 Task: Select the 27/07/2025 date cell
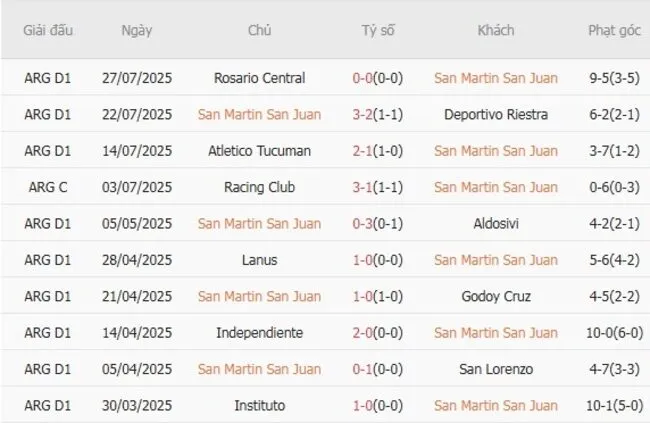(x=137, y=78)
